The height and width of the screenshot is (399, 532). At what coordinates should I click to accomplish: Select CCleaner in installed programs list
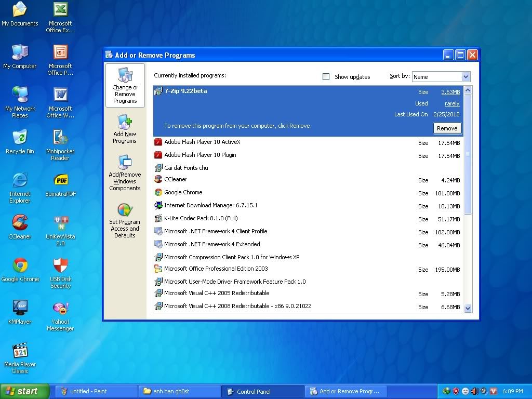tap(308, 180)
